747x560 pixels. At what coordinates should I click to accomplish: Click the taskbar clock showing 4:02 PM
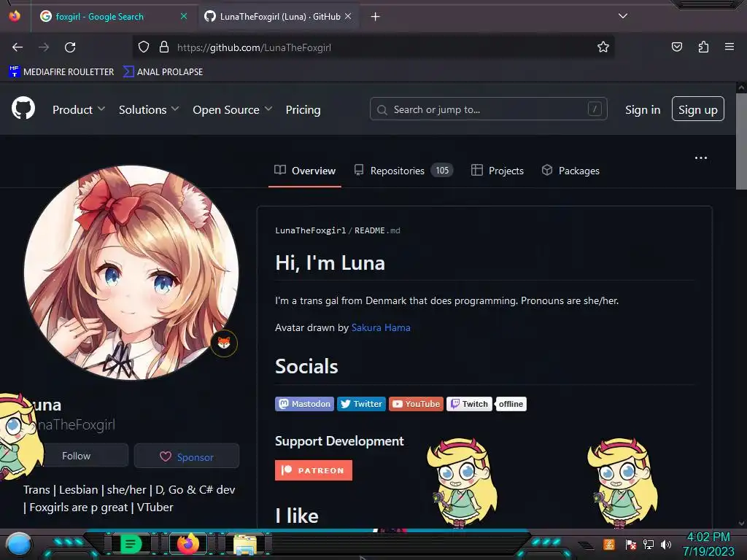[708, 544]
